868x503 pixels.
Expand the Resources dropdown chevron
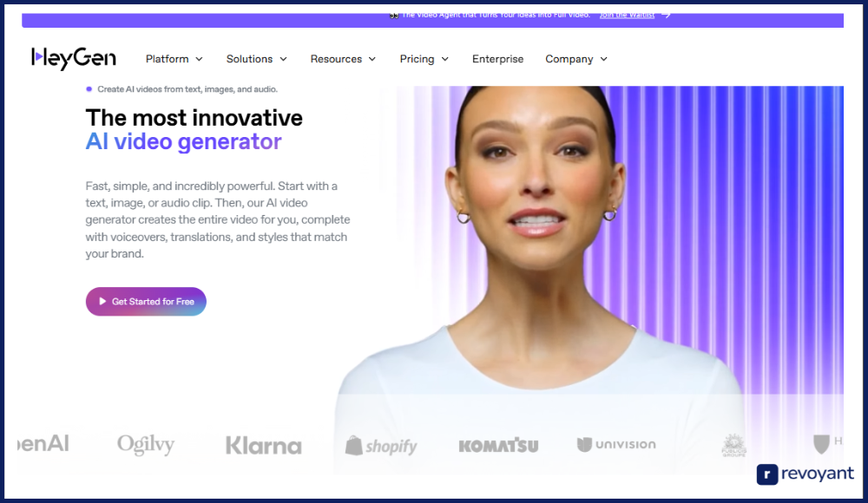point(372,59)
